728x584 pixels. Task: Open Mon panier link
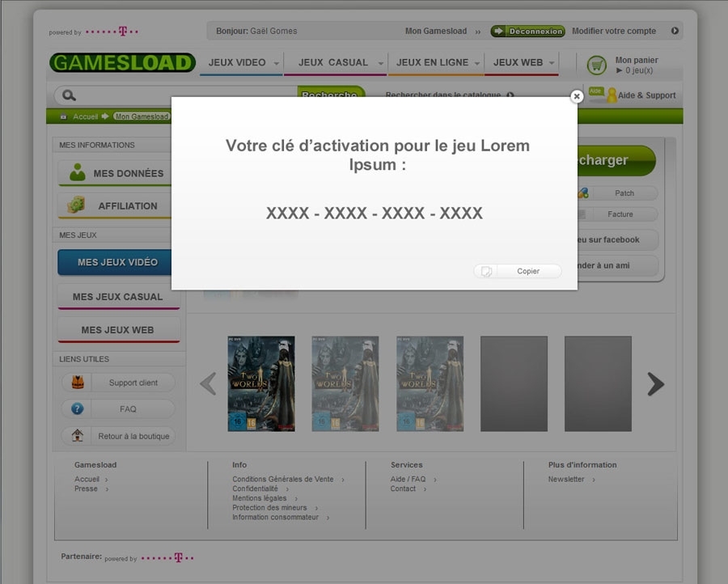click(x=637, y=60)
